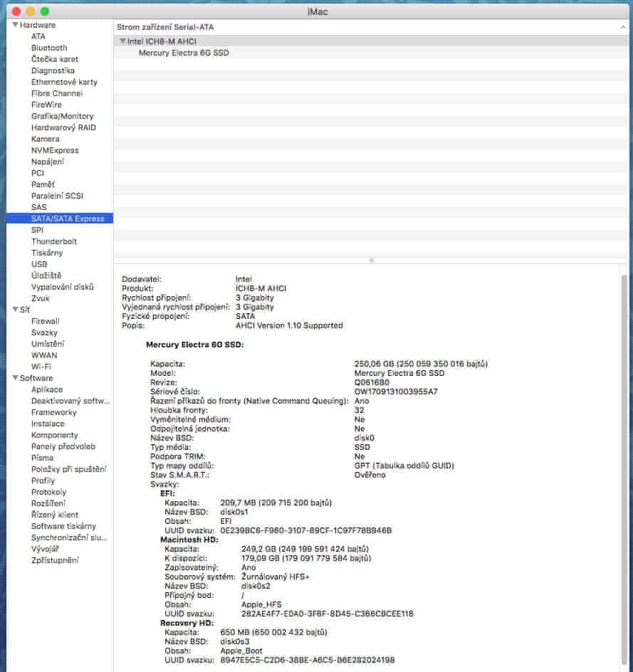Collapse the Intel ICH8-M AHCI tree node
633x672 pixels.
point(122,41)
